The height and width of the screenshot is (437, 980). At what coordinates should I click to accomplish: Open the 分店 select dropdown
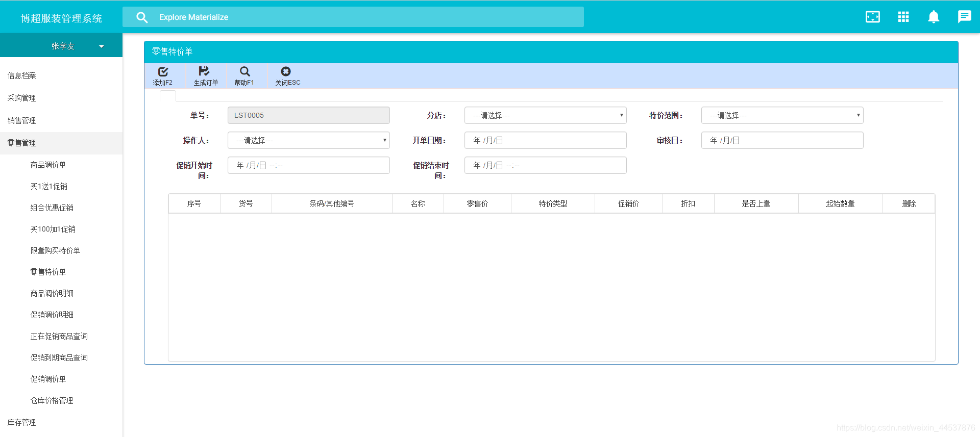point(545,115)
